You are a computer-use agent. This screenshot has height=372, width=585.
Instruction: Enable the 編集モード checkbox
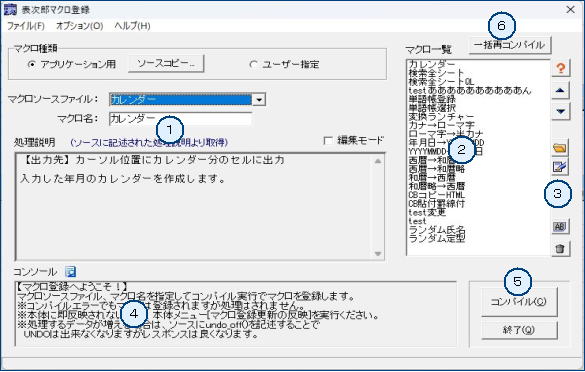(328, 141)
